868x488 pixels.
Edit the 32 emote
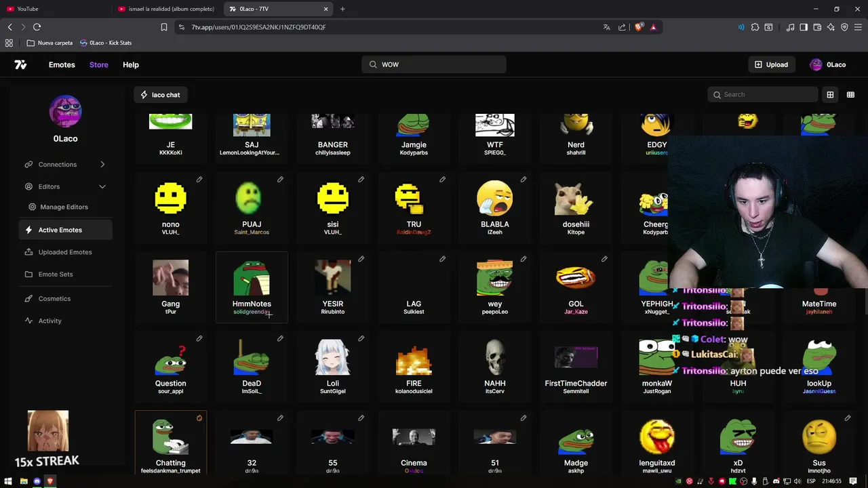pyautogui.click(x=280, y=418)
